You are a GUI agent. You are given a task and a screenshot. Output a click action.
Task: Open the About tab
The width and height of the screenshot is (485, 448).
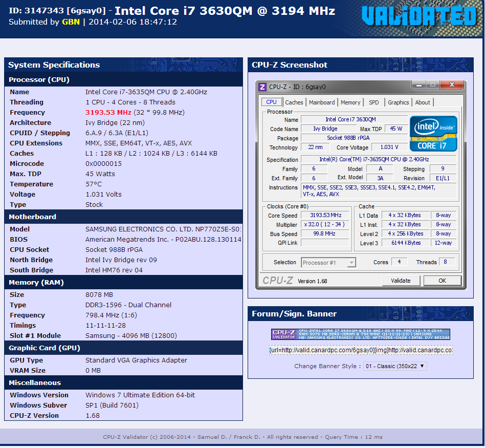423,102
